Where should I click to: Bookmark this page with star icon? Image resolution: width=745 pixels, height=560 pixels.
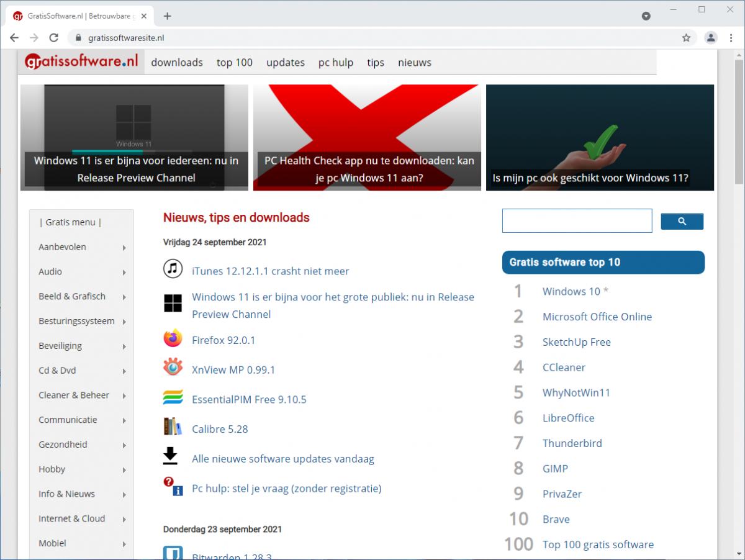(686, 38)
